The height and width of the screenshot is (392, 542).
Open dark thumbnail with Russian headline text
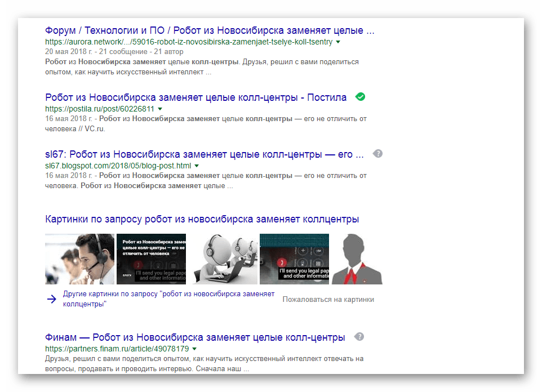pos(151,259)
